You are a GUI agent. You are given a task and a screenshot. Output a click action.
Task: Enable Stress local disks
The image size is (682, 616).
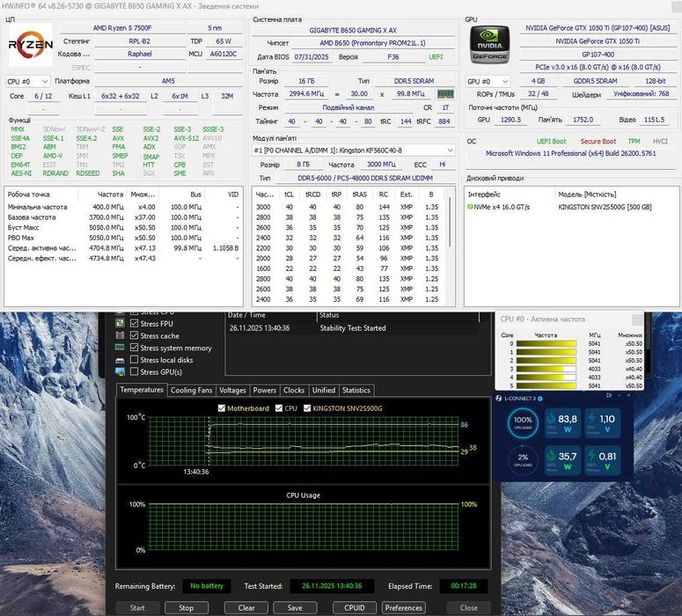click(x=134, y=360)
